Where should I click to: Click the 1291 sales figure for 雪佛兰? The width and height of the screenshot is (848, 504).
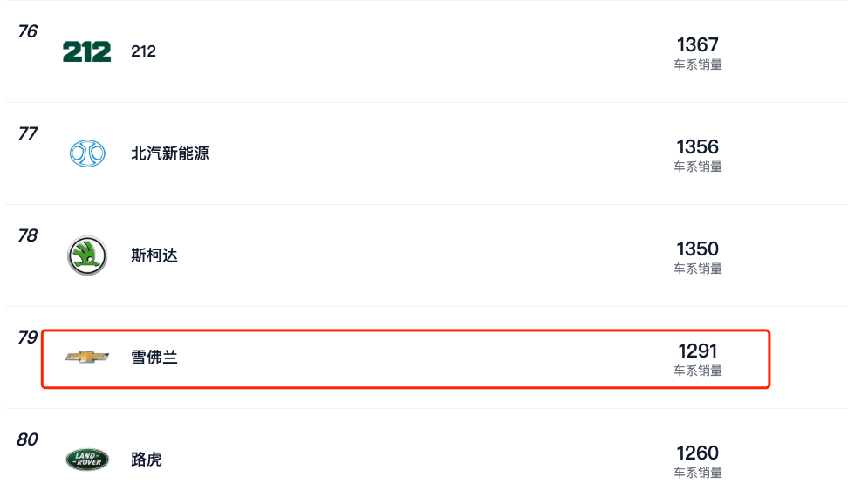point(698,351)
